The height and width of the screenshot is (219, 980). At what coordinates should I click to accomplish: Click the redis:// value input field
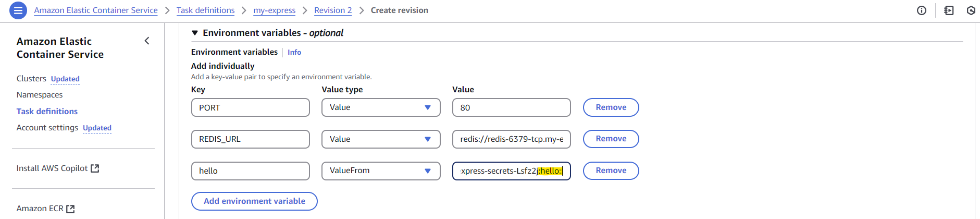pos(512,139)
